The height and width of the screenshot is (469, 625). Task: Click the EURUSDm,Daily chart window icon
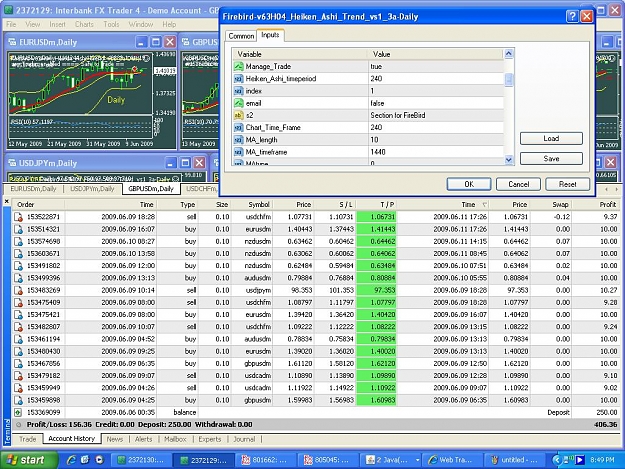[x=12, y=42]
